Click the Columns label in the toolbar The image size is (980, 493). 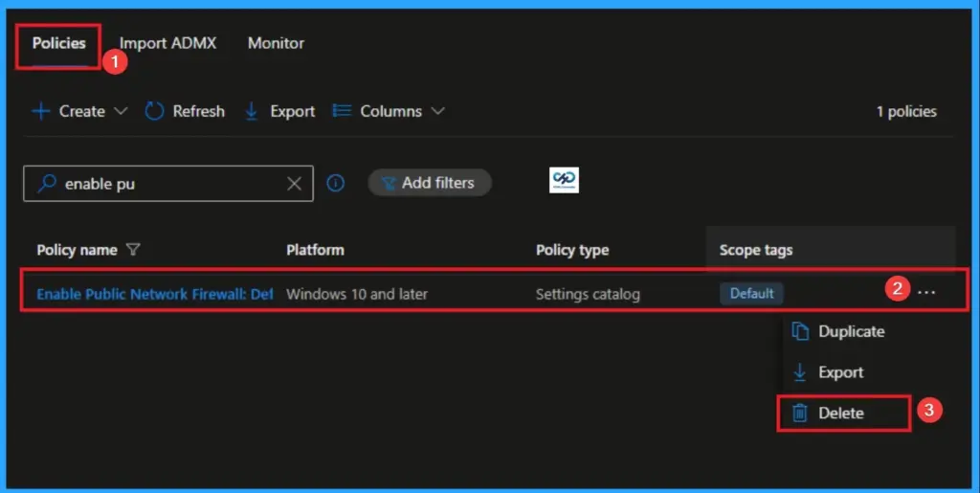click(x=390, y=111)
